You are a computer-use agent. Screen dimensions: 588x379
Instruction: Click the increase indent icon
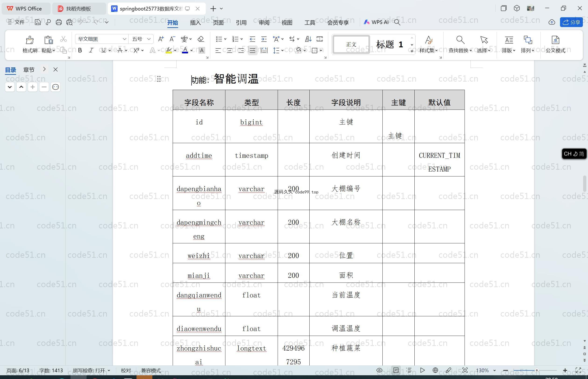tap(264, 39)
